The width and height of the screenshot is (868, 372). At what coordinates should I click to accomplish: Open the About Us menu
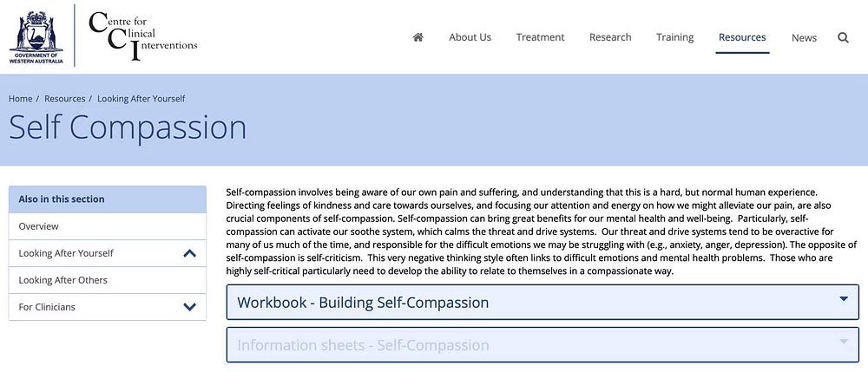tap(470, 37)
